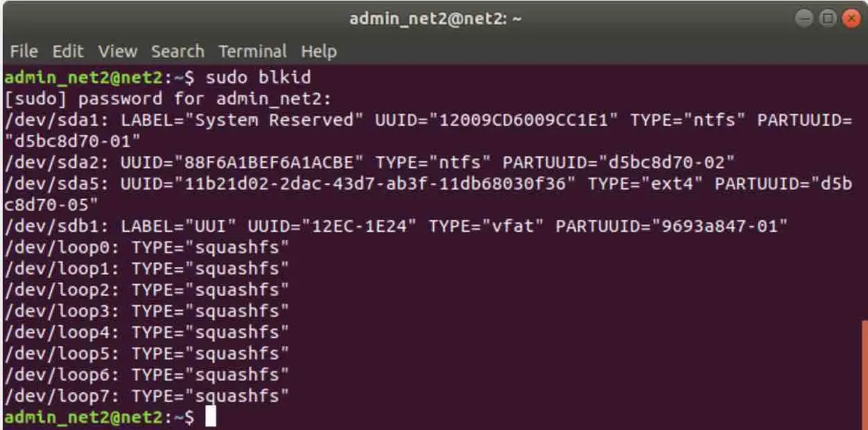
Task: Click the /dev/sdb1 vfat line
Action: pos(396,226)
